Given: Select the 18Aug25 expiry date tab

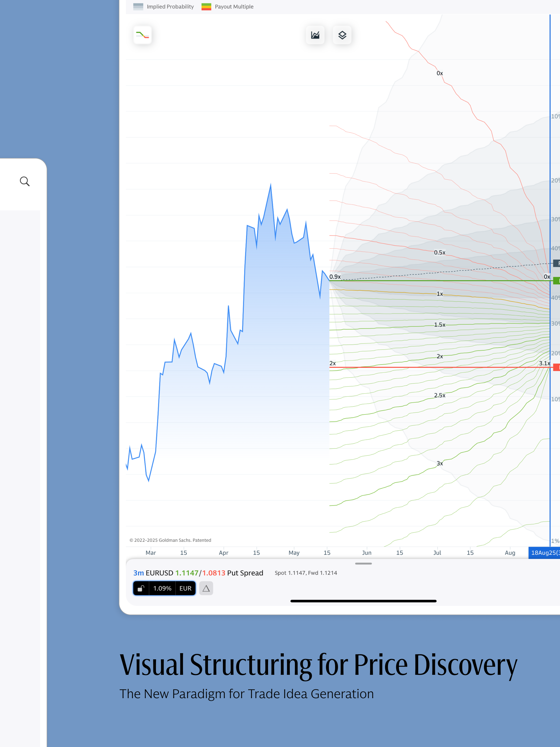Looking at the screenshot, I should coord(544,552).
